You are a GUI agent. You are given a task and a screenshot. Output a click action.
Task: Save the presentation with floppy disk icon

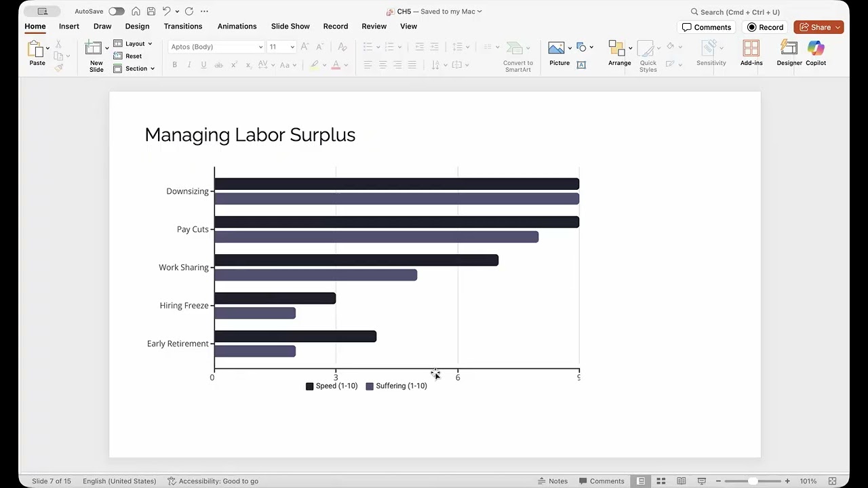(x=151, y=12)
